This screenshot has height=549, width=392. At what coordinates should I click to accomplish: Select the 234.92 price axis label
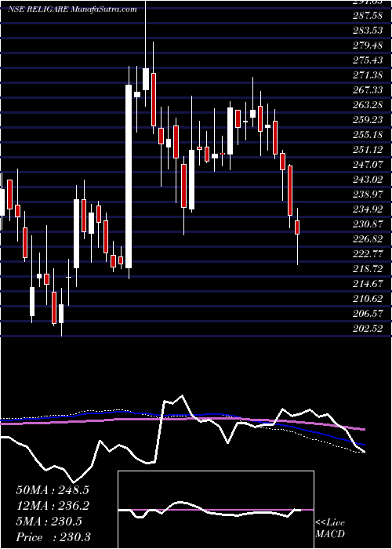coord(368,209)
